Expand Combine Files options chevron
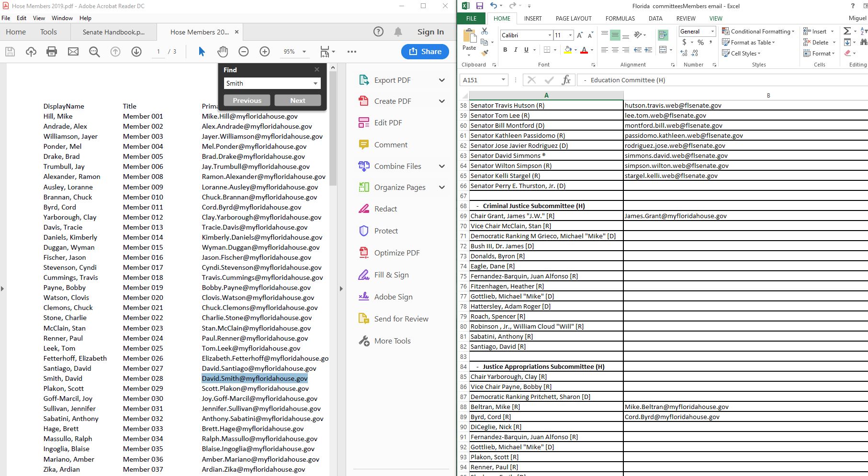The height and width of the screenshot is (476, 868). pos(442,166)
